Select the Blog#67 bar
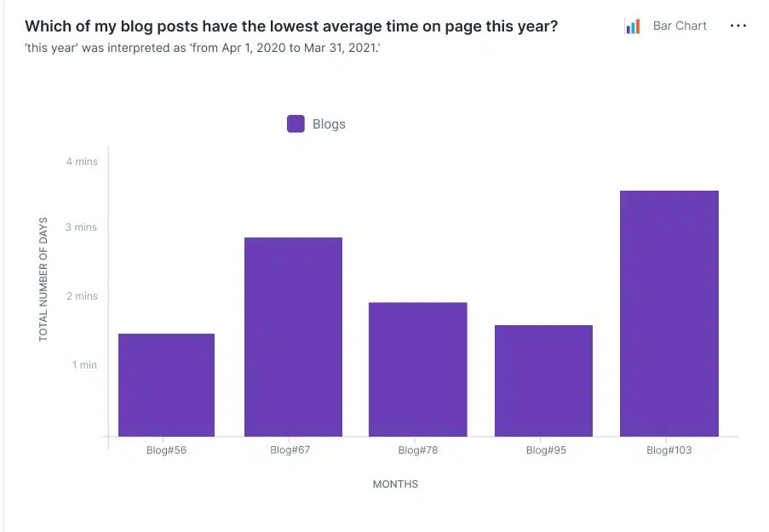This screenshot has width=769, height=532. (x=293, y=336)
